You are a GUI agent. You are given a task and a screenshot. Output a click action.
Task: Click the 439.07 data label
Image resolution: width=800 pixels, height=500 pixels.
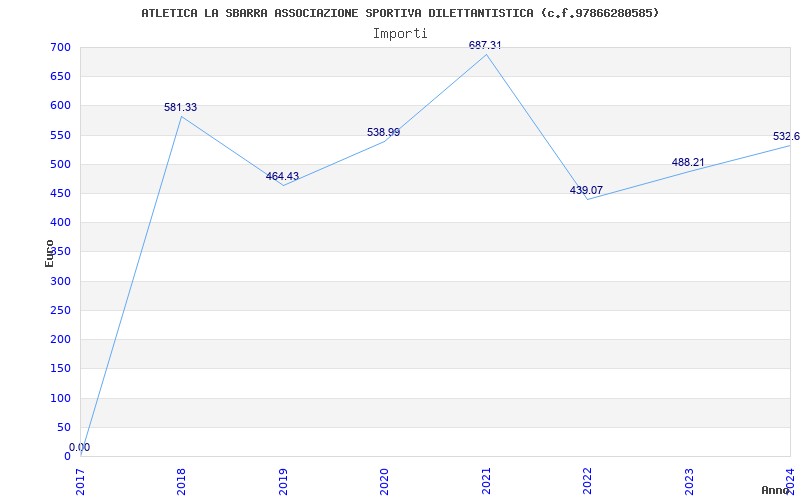coord(586,190)
